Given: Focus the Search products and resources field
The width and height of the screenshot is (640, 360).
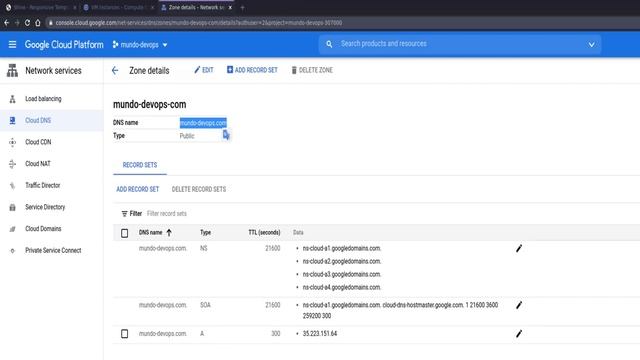Looking at the screenshot, I should coord(459,44).
